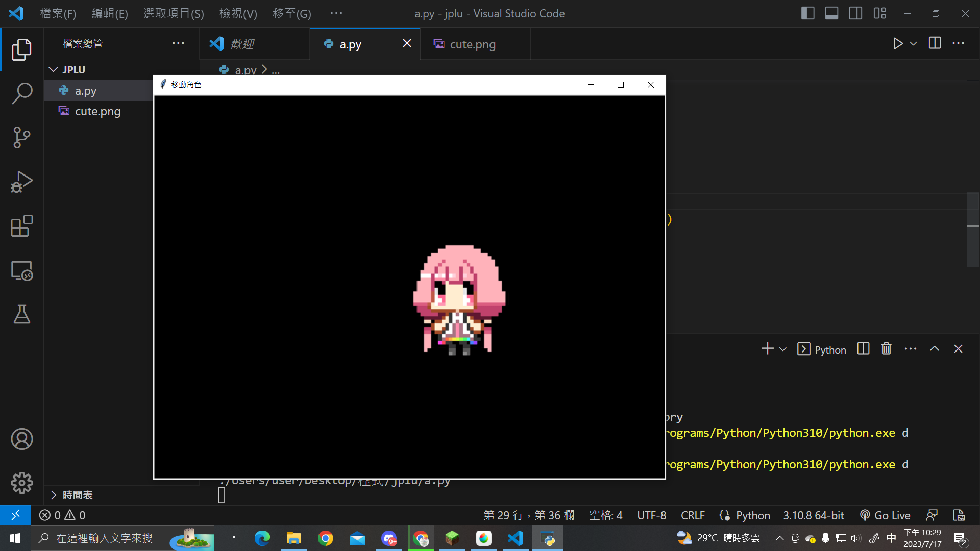The width and height of the screenshot is (980, 551).
Task: Toggle secondary side bar visibility
Action: click(855, 13)
